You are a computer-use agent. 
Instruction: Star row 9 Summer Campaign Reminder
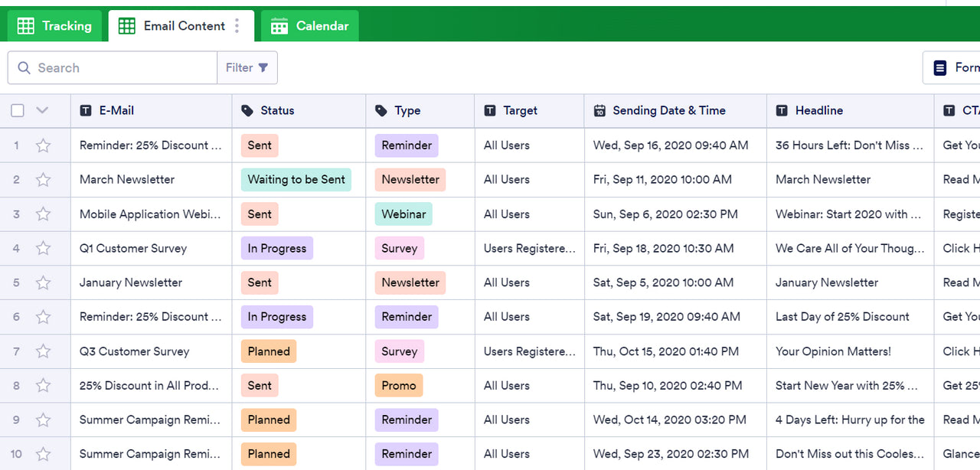pyautogui.click(x=43, y=419)
